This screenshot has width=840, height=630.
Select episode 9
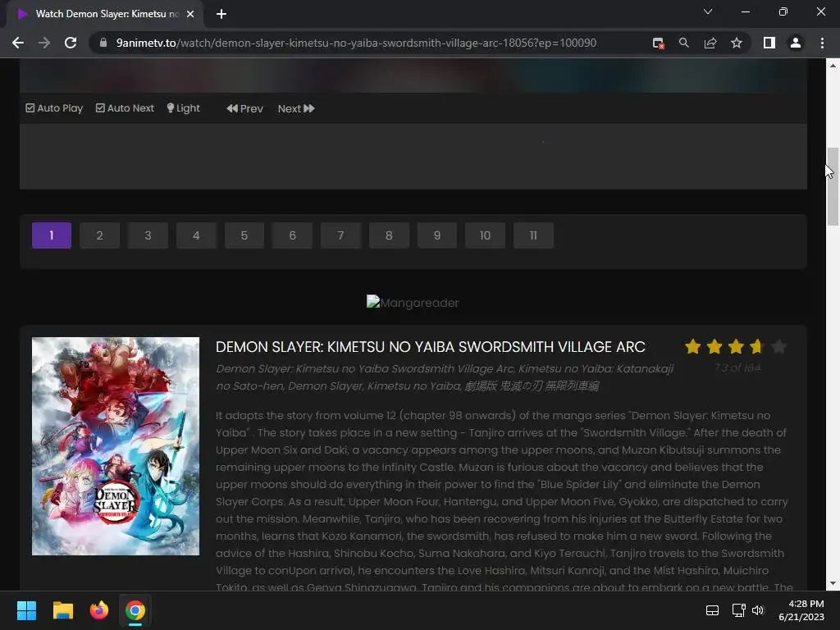click(x=437, y=235)
